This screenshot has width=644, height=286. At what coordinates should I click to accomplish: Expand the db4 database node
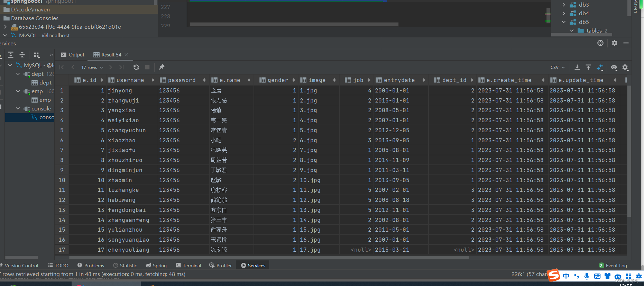(564, 13)
